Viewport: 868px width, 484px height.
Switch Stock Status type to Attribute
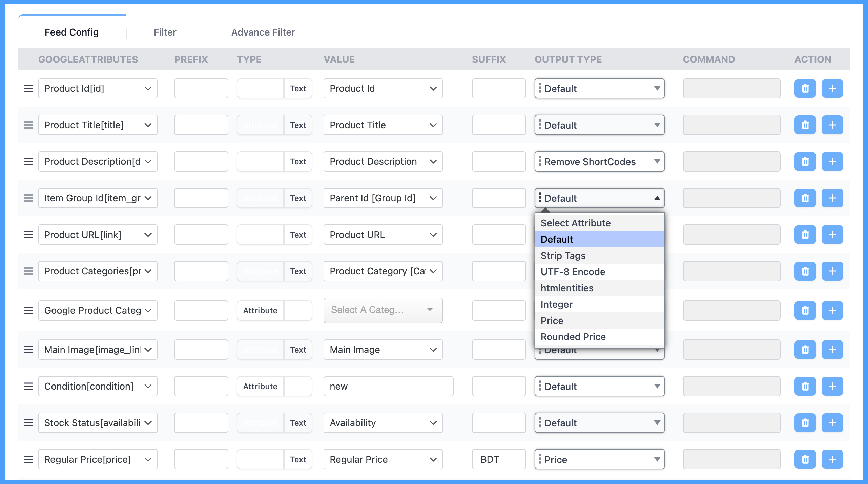click(260, 423)
